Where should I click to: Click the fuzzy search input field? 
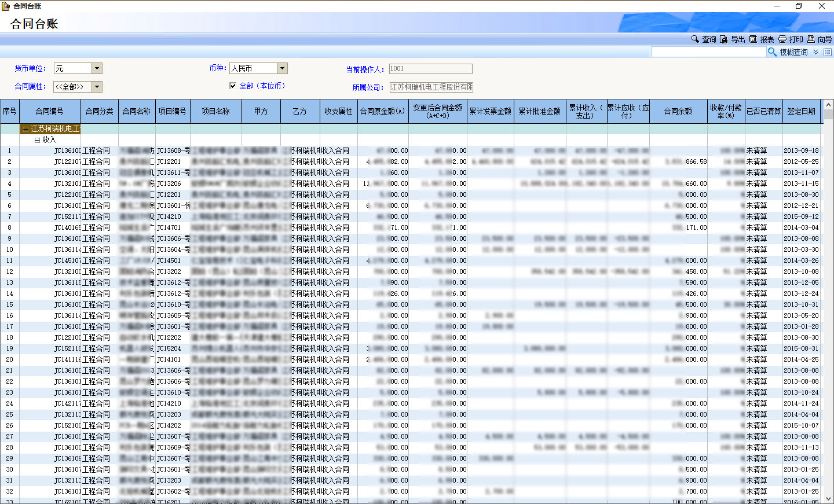[x=708, y=52]
